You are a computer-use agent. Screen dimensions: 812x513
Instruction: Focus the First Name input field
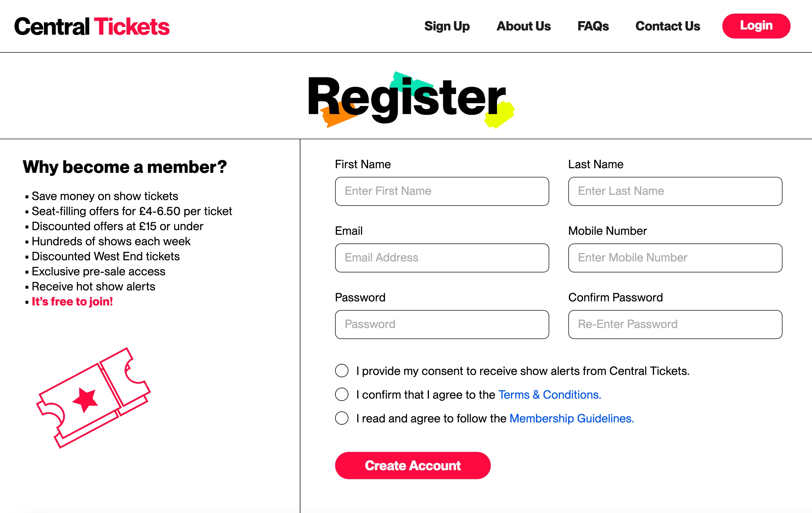pyautogui.click(x=442, y=191)
